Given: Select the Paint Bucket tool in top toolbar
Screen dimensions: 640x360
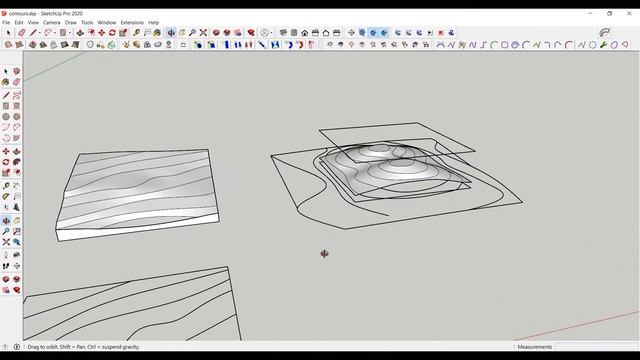Looking at the screenshot, I should coord(157,33).
